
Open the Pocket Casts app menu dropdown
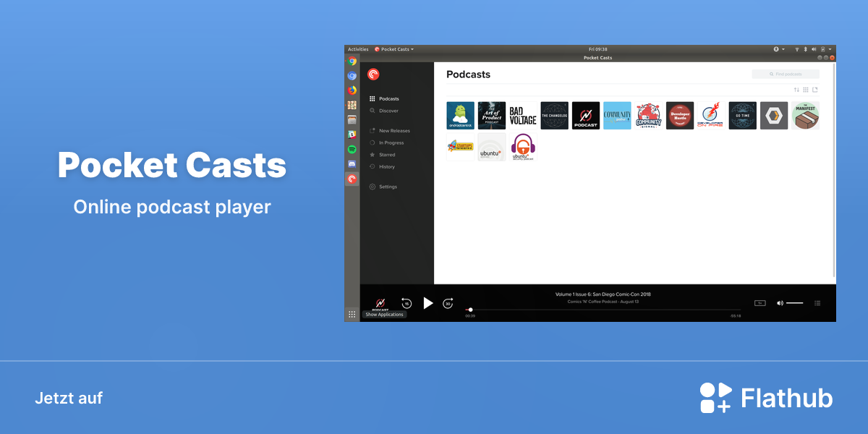pyautogui.click(x=394, y=49)
